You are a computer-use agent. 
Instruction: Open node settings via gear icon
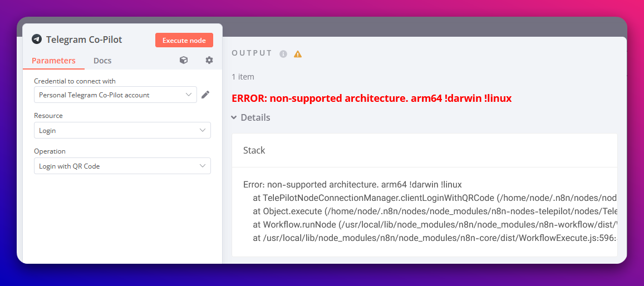pyautogui.click(x=209, y=60)
